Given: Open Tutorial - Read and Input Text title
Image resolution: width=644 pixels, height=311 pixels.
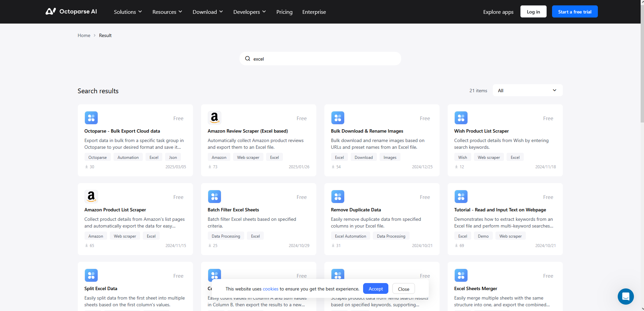Looking at the screenshot, I should tap(500, 210).
